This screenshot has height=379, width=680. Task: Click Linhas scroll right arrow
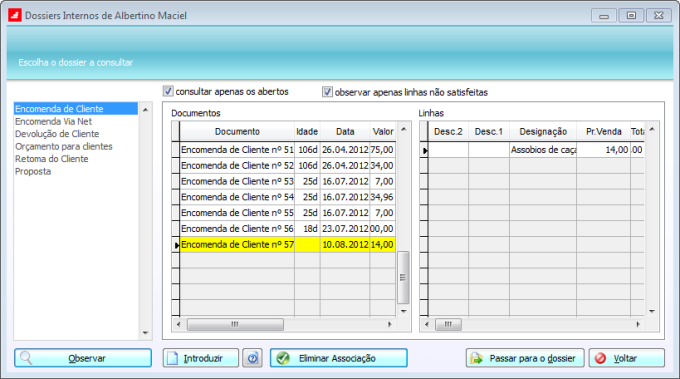(638, 324)
